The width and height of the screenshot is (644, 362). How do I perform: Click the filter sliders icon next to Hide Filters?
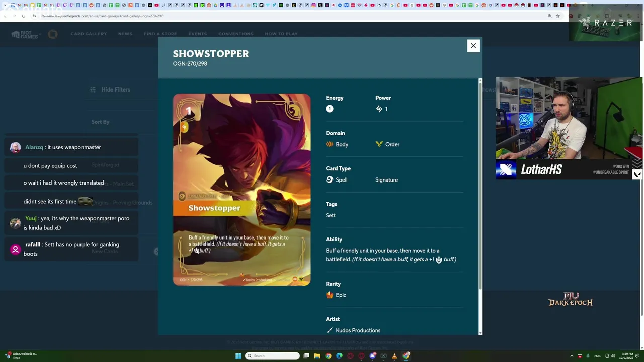93,89
